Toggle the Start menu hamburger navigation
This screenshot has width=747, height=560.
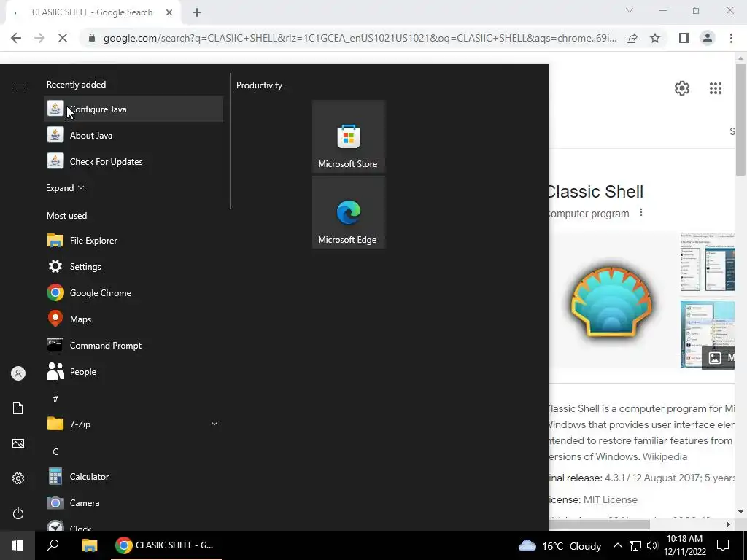coord(18,85)
